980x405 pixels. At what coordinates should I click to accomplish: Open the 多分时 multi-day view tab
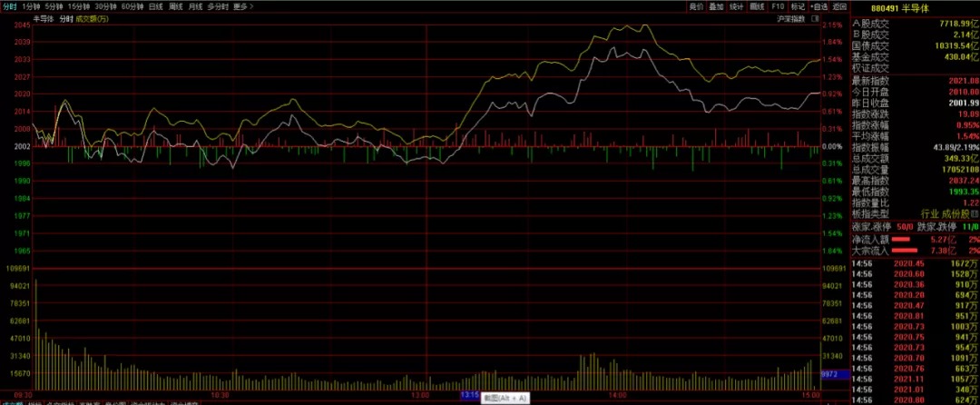218,6
